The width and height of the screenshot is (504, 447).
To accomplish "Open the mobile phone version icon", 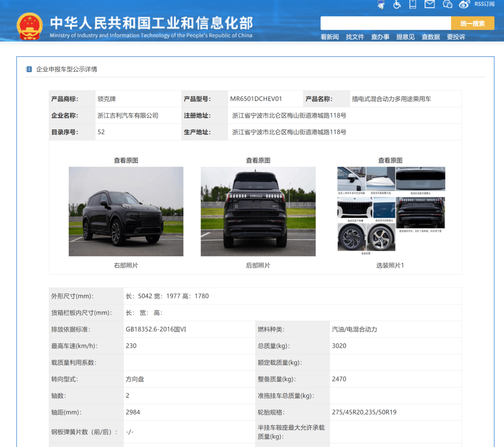I will pos(413,4).
